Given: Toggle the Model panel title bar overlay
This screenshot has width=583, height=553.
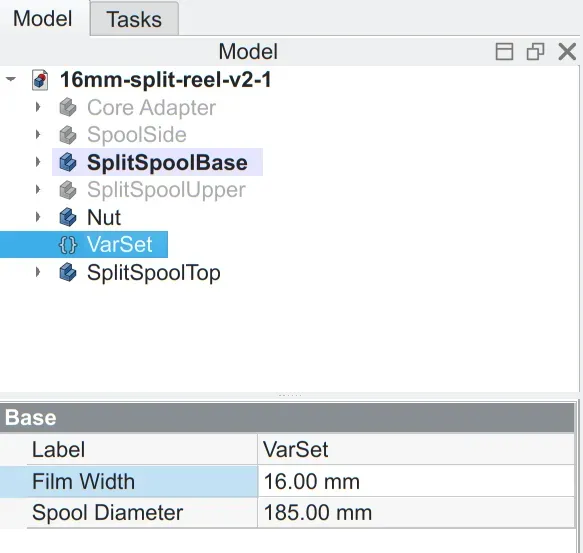Looking at the screenshot, I should coord(505,51).
